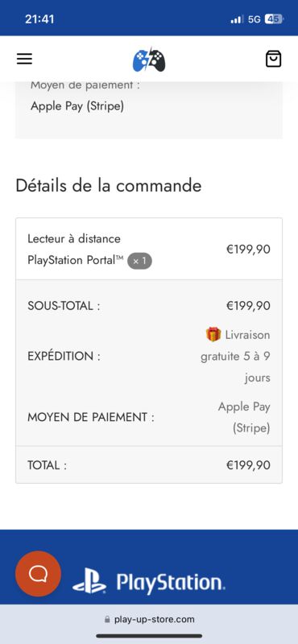Tap the battery level indicator
This screenshot has width=298, height=644.
(274, 19)
